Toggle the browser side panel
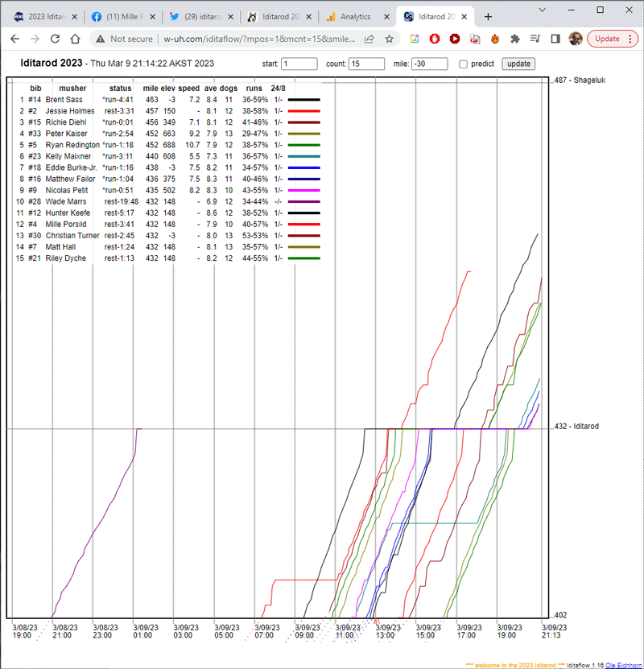The image size is (644, 669). coord(555,39)
